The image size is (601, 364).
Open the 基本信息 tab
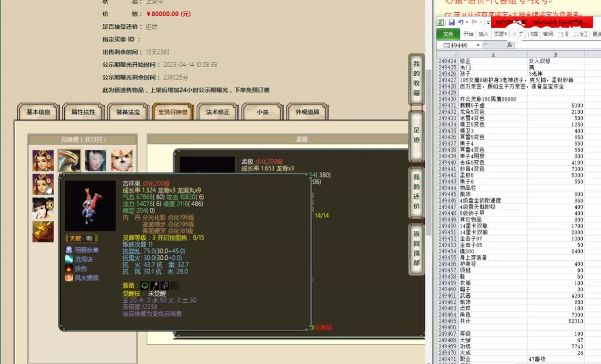pyautogui.click(x=38, y=112)
